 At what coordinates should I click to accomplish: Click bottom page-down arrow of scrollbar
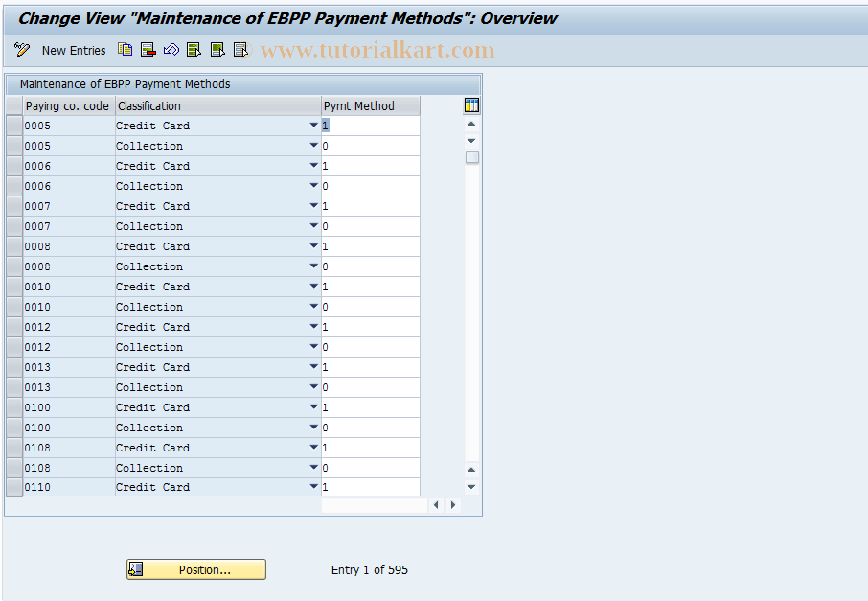pyautogui.click(x=471, y=487)
